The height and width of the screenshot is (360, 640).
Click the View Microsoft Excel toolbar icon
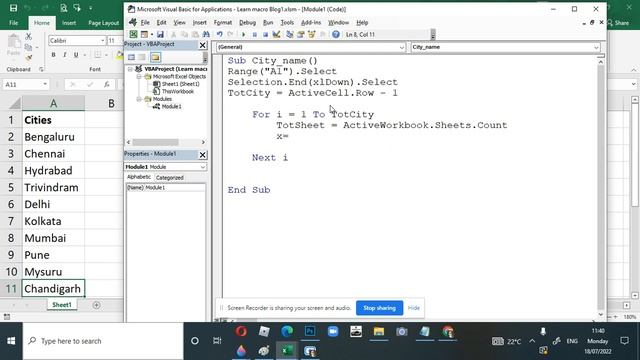point(133,34)
